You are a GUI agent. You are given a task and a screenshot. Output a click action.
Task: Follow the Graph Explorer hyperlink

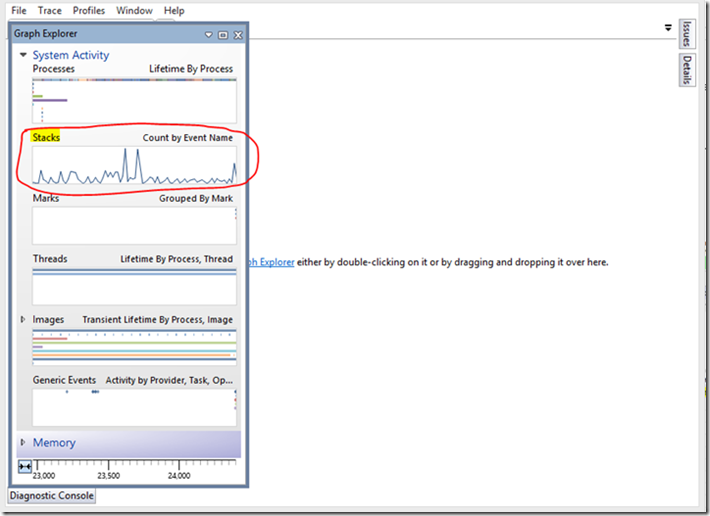click(271, 262)
